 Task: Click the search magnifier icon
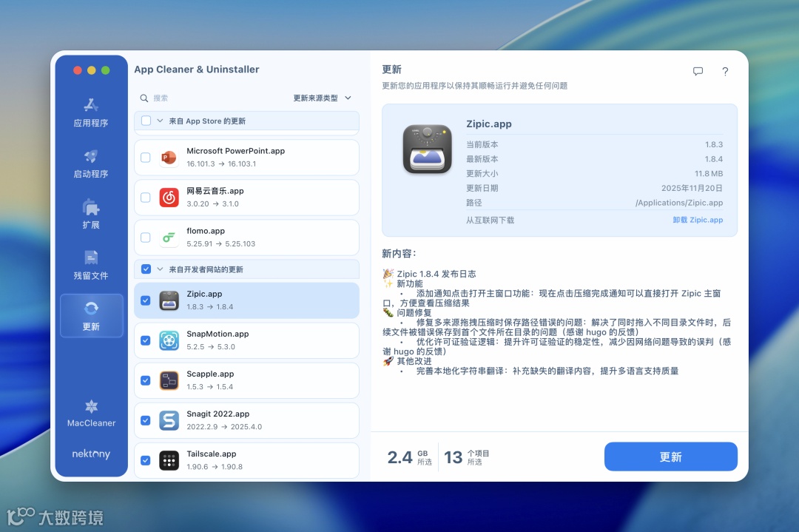pos(144,98)
